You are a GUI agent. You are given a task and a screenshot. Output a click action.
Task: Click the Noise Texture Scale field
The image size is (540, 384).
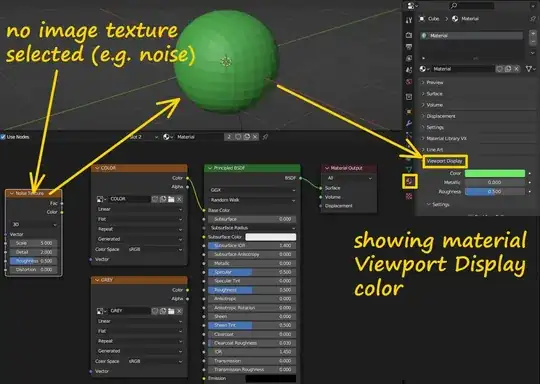click(x=34, y=243)
